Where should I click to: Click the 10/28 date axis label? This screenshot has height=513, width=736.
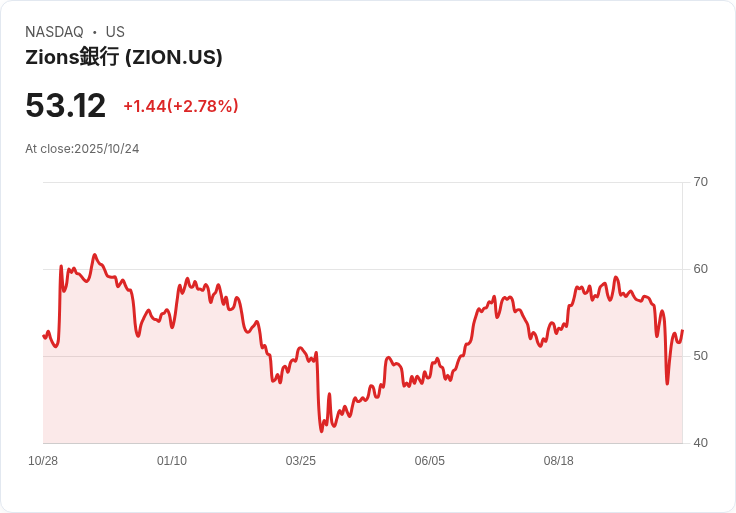coord(43,461)
